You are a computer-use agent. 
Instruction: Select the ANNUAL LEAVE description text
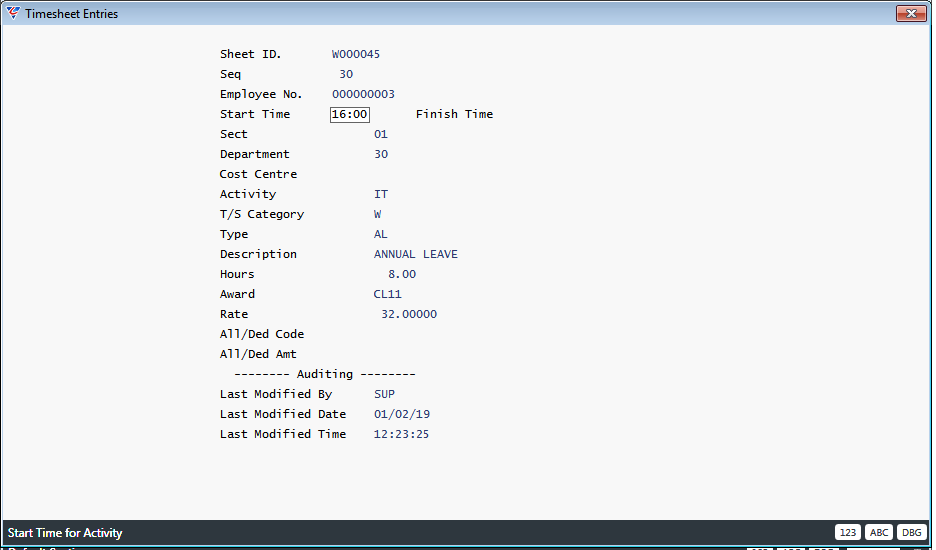[x=416, y=254]
